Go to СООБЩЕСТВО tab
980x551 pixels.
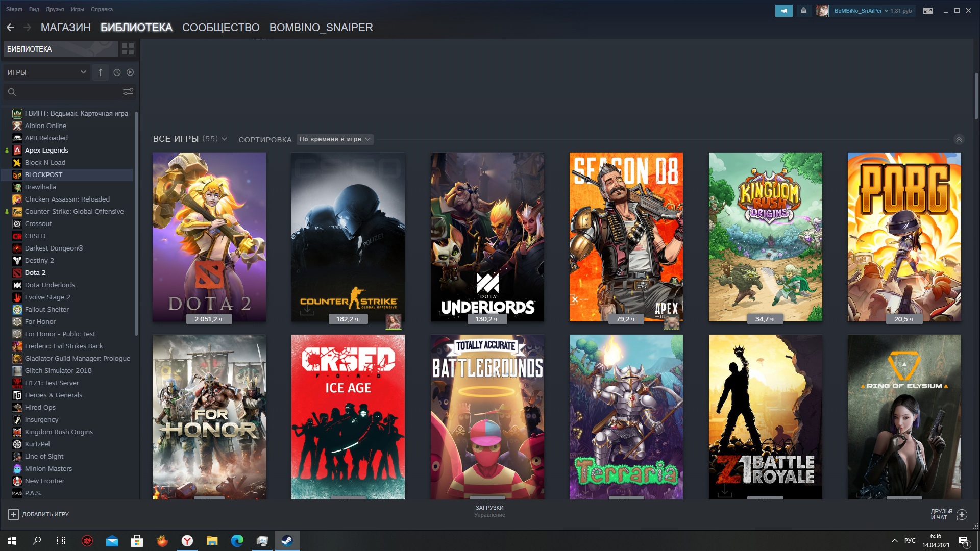coord(221,28)
